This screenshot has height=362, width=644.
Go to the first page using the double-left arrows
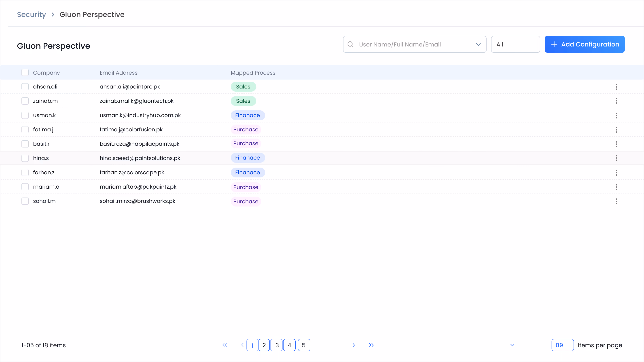click(x=225, y=345)
